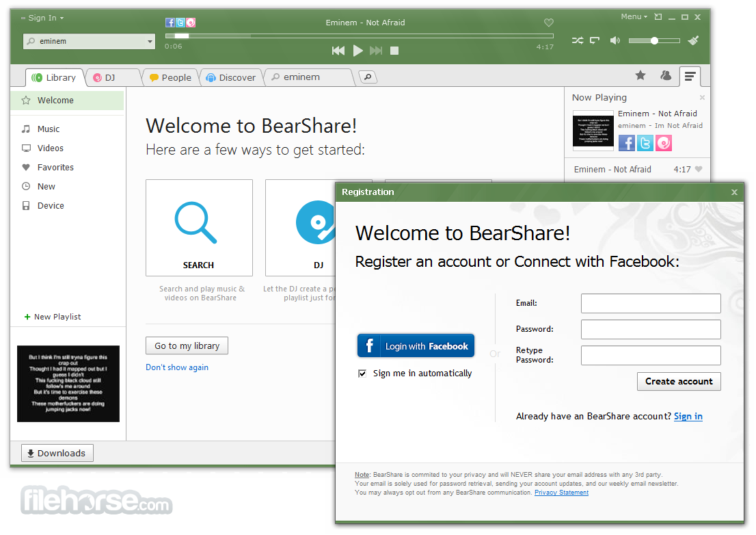
Task: Click the search magnifier next to tabs
Action: click(x=367, y=77)
